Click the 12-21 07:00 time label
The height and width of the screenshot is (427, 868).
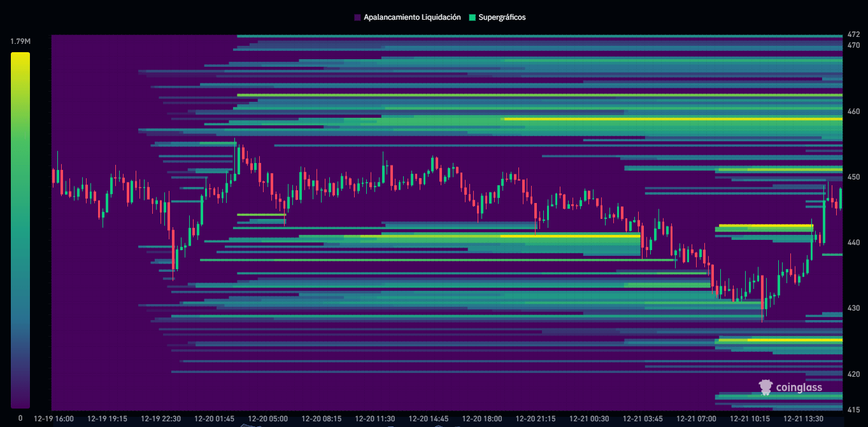(697, 419)
